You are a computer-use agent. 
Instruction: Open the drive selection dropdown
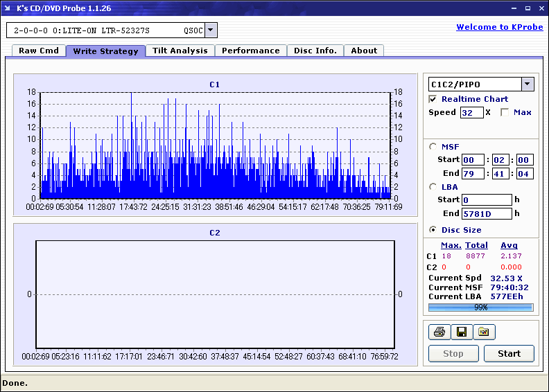click(211, 30)
